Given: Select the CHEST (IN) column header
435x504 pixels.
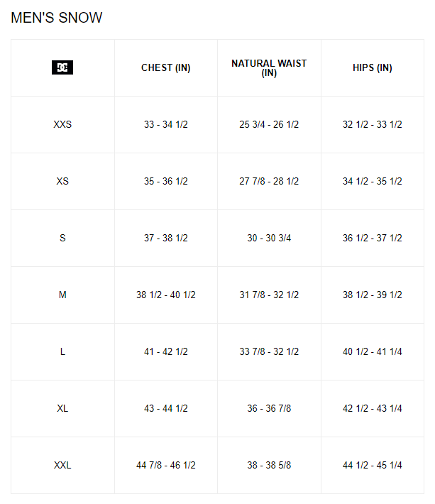Looking at the screenshot, I should [x=166, y=68].
